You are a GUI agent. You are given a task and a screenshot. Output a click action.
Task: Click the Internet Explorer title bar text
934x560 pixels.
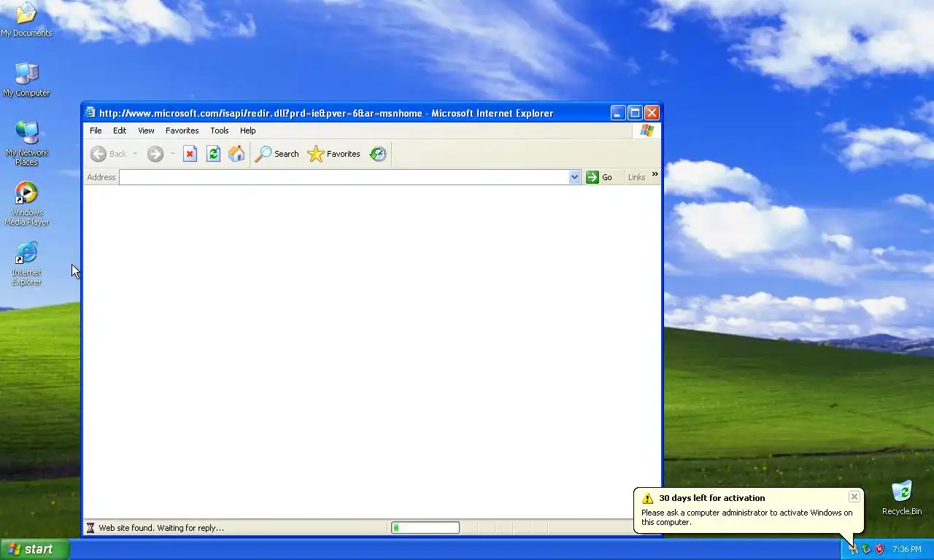point(326,113)
